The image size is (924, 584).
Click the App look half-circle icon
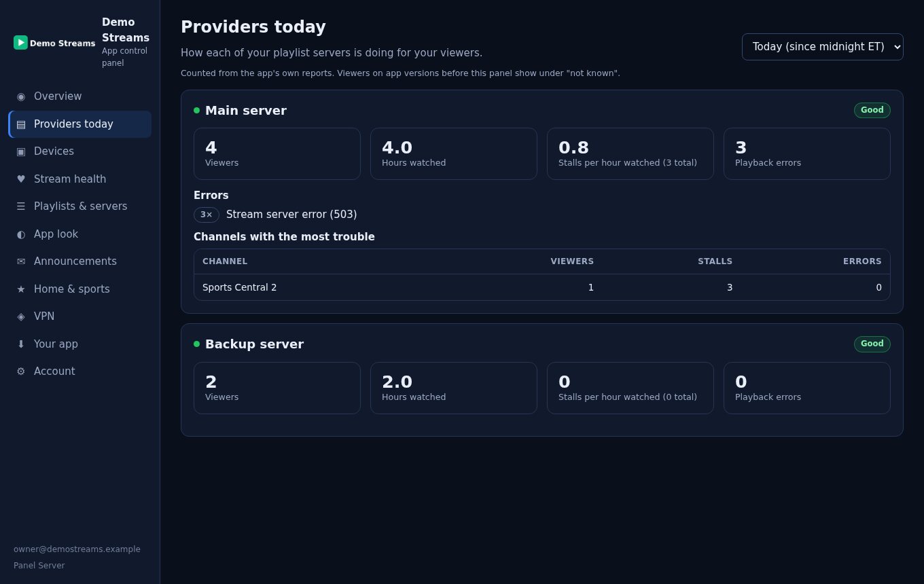pos(21,234)
